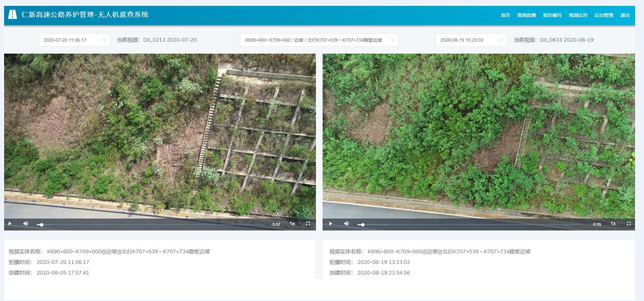Change left video 1x playback speed
Image resolution: width=644 pixels, height=301 pixels.
click(292, 224)
